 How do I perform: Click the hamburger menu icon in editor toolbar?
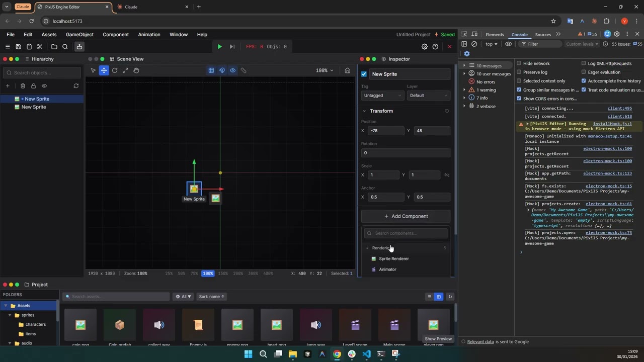(8, 47)
